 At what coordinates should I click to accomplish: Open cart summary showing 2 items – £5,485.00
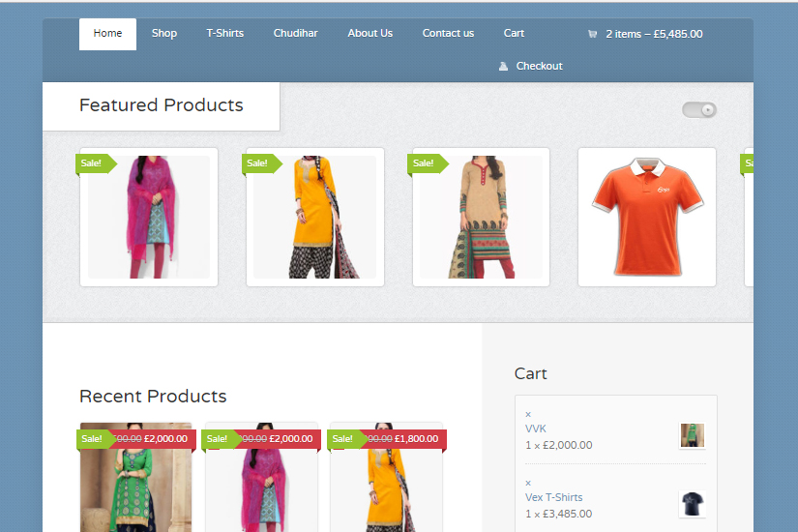point(654,34)
